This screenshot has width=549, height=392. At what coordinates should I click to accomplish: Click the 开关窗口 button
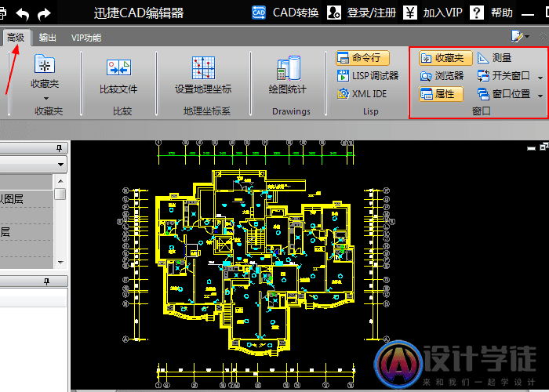[504, 76]
